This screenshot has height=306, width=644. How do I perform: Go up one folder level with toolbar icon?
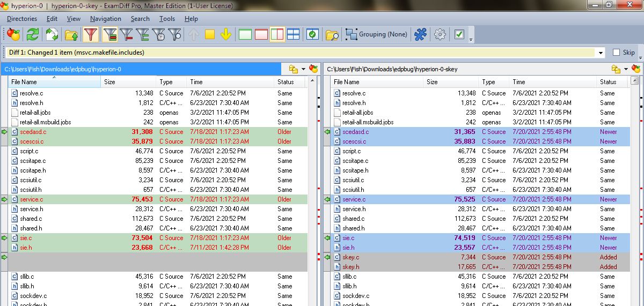pyautogui.click(x=71, y=35)
